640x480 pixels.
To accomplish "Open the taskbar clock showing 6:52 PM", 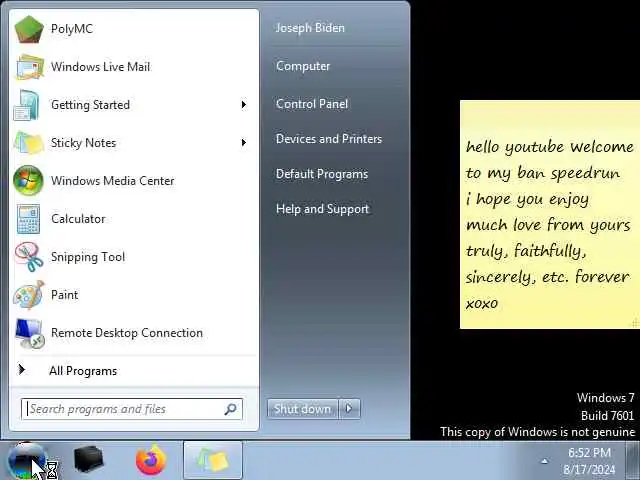I will point(589,453).
